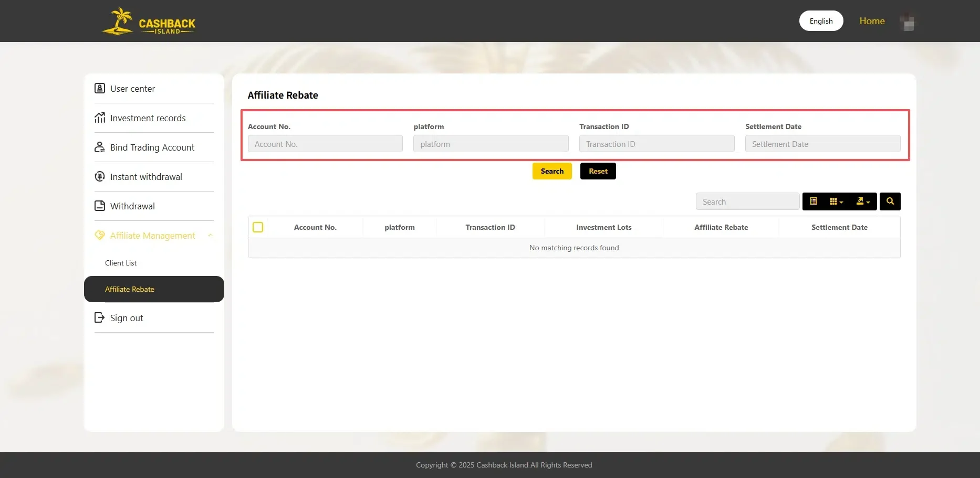Click the Settlement Date input field
Viewport: 980px width, 478px height.
[x=822, y=143]
